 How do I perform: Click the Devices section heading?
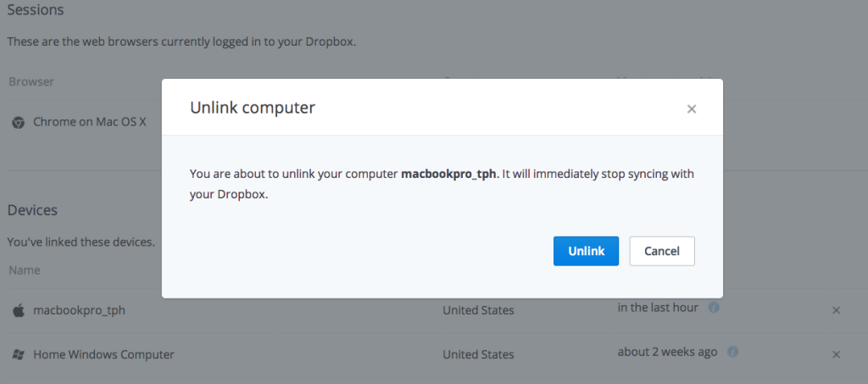point(32,210)
